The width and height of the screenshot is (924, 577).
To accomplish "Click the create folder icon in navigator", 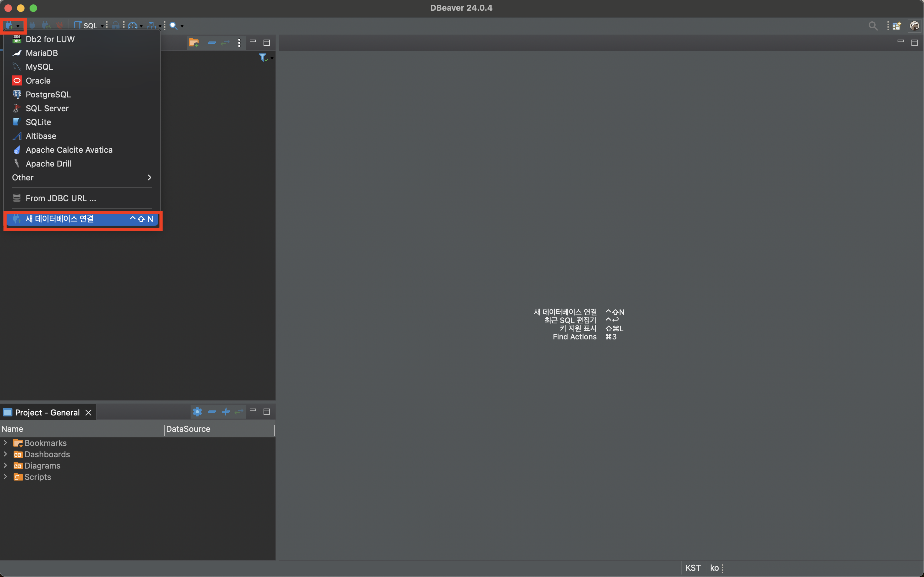I will (194, 42).
